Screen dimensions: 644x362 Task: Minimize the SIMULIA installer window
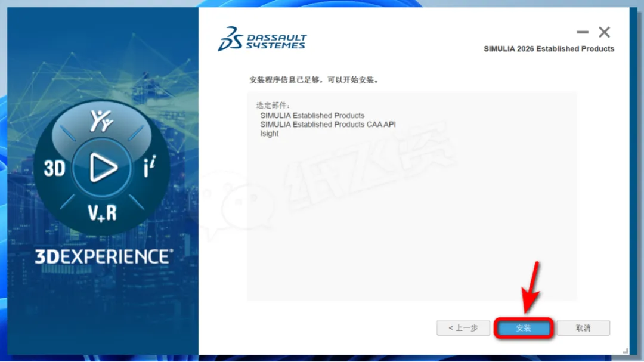pyautogui.click(x=583, y=32)
